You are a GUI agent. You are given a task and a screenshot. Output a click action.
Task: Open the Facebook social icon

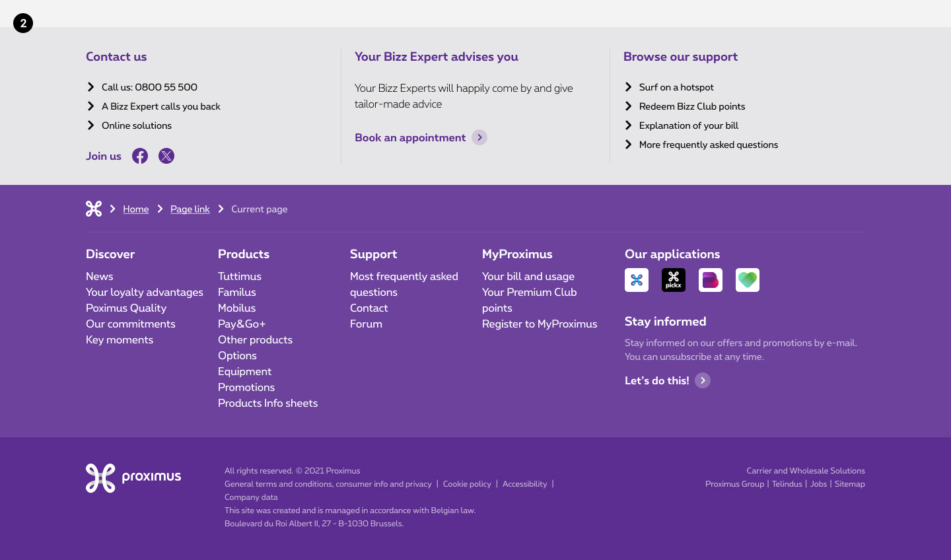click(140, 156)
